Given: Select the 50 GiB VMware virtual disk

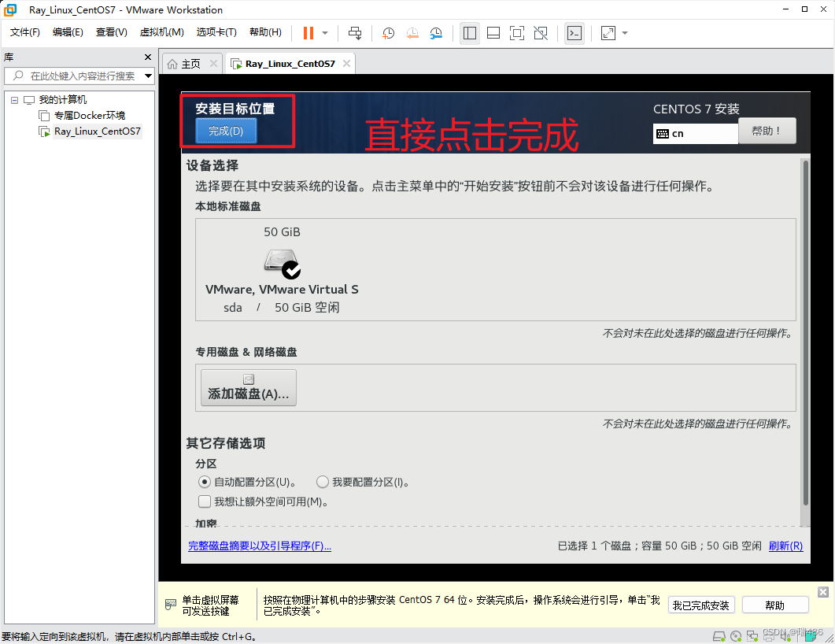Looking at the screenshot, I should coord(282,269).
